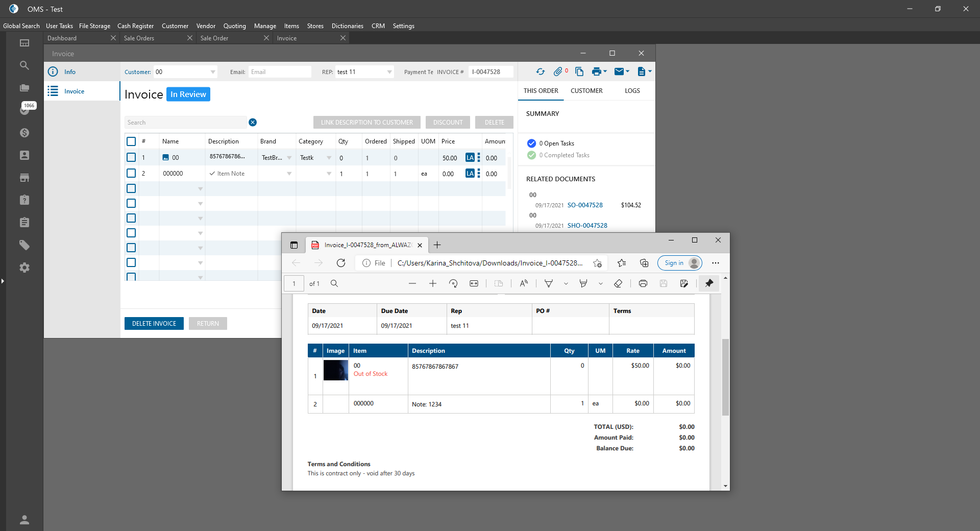Click the PDF viewer vertical scrollbar thumb

tap(725, 377)
